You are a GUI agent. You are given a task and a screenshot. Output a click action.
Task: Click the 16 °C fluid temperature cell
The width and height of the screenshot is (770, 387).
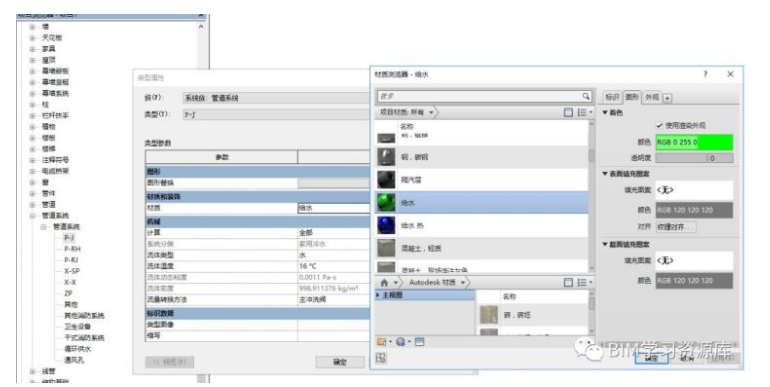tap(333, 266)
